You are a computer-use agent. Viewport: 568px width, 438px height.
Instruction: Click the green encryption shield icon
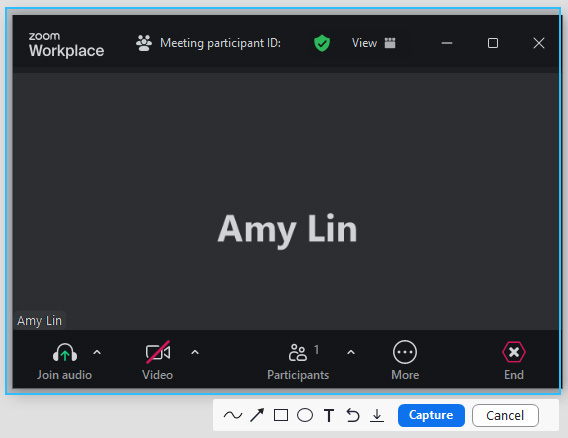click(x=322, y=43)
